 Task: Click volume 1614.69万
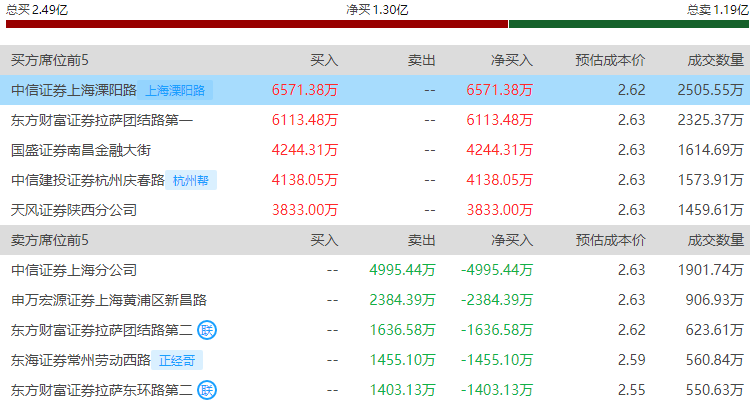(711, 150)
